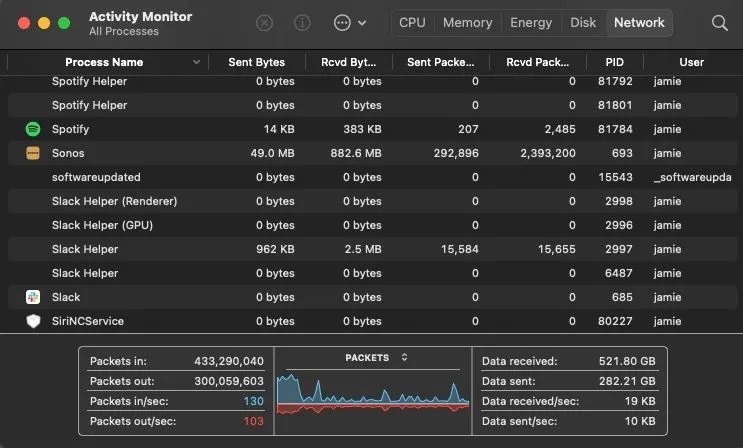This screenshot has height=448, width=743.
Task: Sort by Sent Bytes column header
Action: click(x=256, y=62)
